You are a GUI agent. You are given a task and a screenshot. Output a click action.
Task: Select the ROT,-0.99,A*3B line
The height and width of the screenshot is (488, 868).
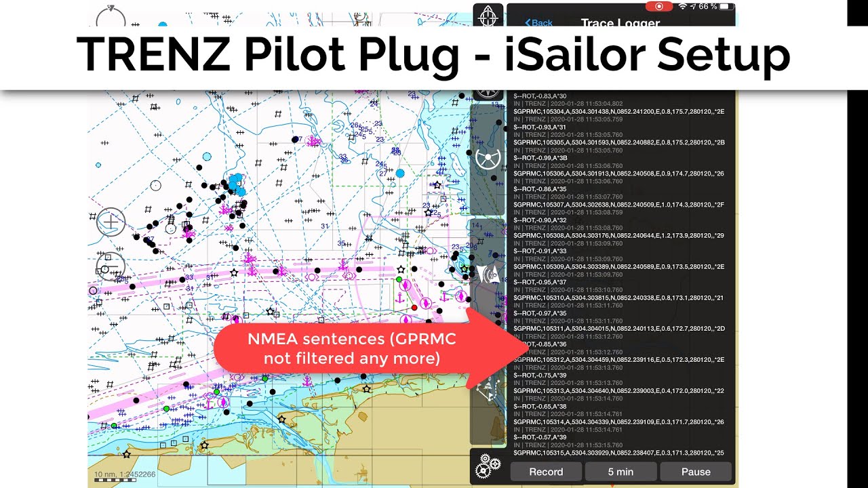point(540,158)
